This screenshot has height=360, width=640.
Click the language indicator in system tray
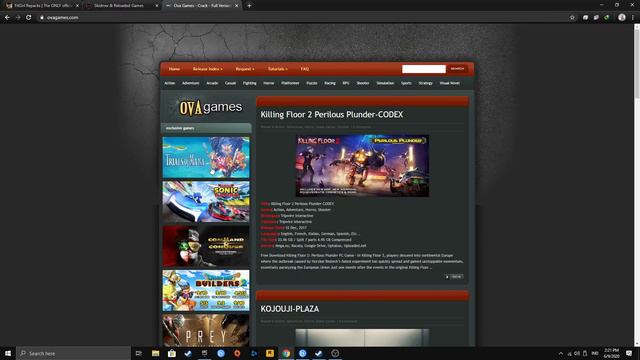(595, 353)
